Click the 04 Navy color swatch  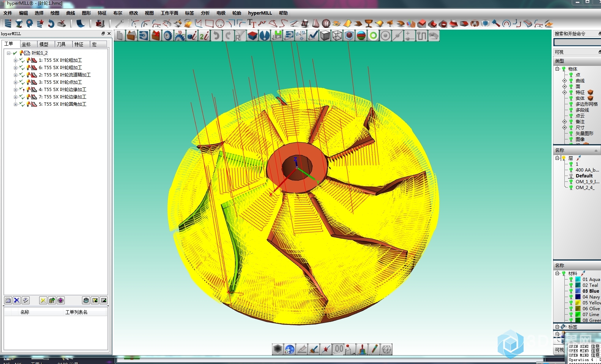(x=578, y=297)
